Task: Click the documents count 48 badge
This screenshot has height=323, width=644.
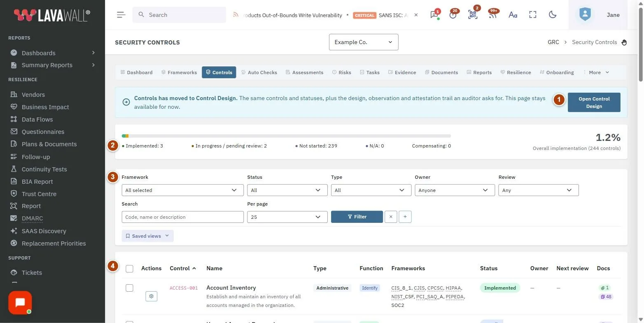Action: [x=606, y=297]
